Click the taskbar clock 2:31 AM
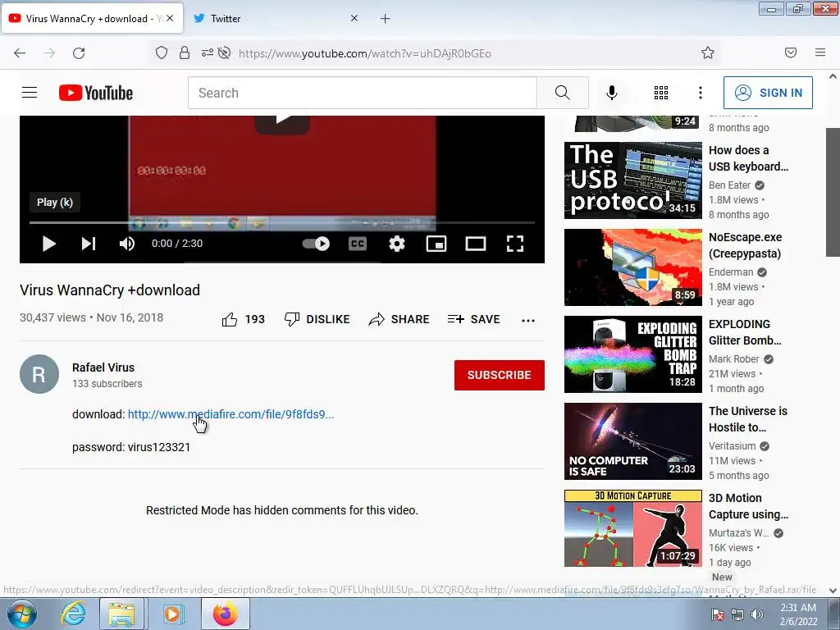840x630 pixels. coord(798,614)
